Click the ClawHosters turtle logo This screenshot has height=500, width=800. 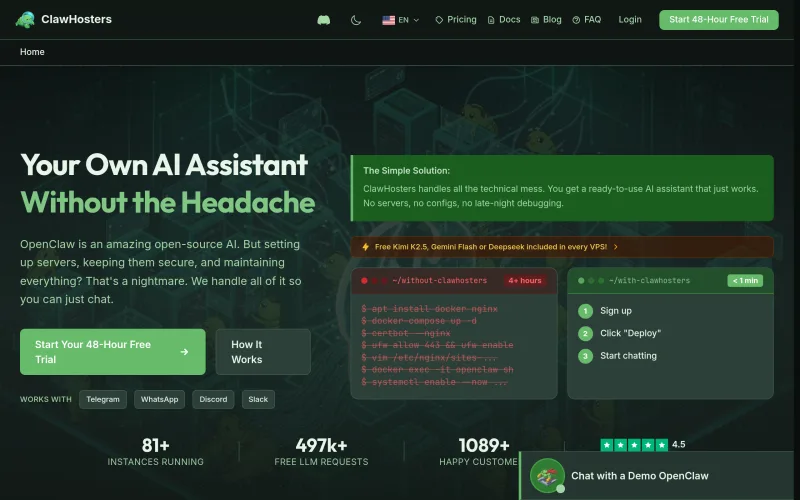25,19
